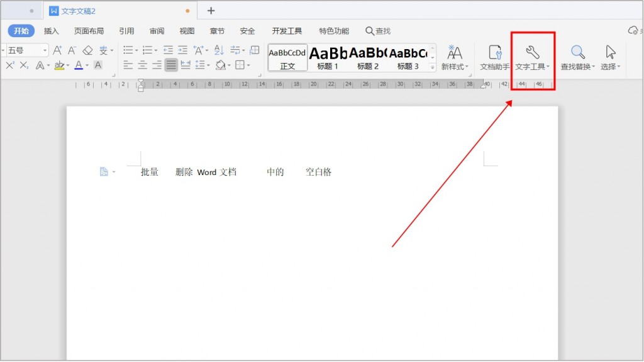Expand the highlight color dropdown arrow
This screenshot has height=362, width=644.
coord(67,65)
